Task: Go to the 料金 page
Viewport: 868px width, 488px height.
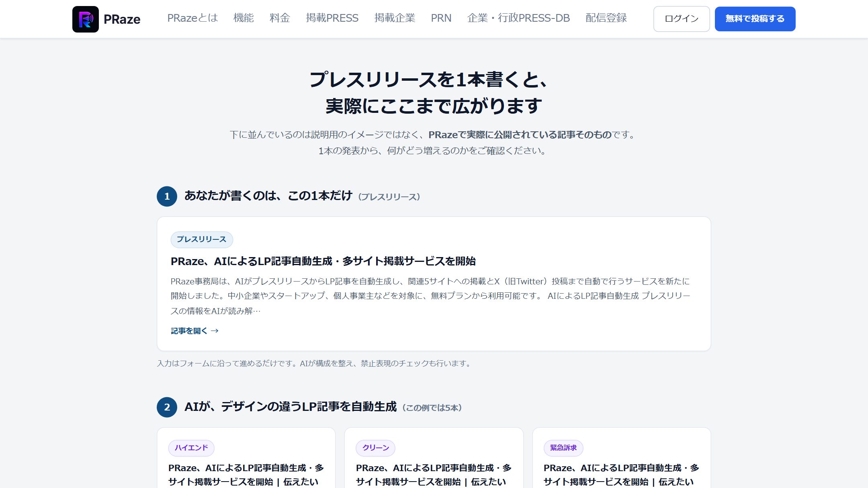Action: 280,18
